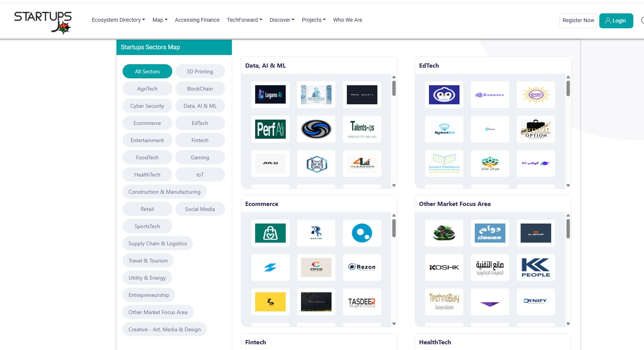Open the Discover dropdown menu
The height and width of the screenshot is (350, 644).
(x=282, y=20)
